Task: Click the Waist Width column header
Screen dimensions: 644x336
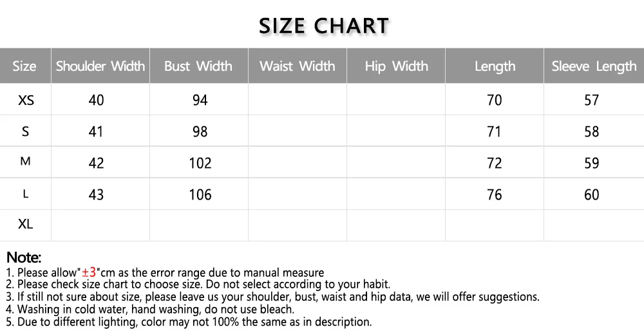Action: coord(297,66)
